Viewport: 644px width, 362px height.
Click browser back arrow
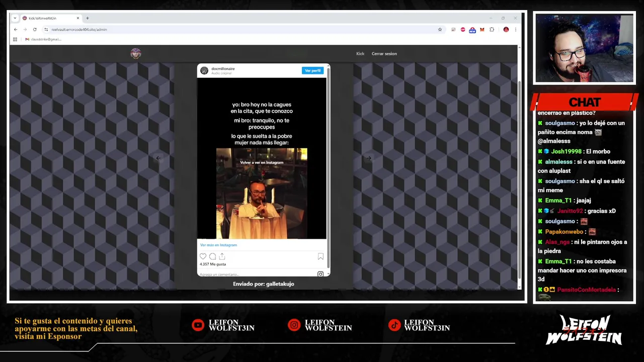pyautogui.click(x=16, y=30)
